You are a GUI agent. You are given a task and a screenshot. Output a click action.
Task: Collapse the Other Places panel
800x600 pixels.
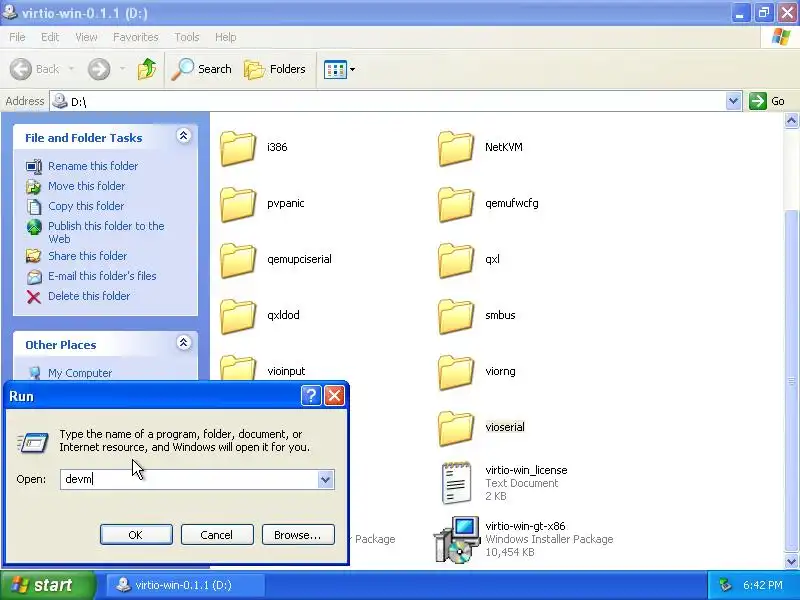(x=184, y=343)
